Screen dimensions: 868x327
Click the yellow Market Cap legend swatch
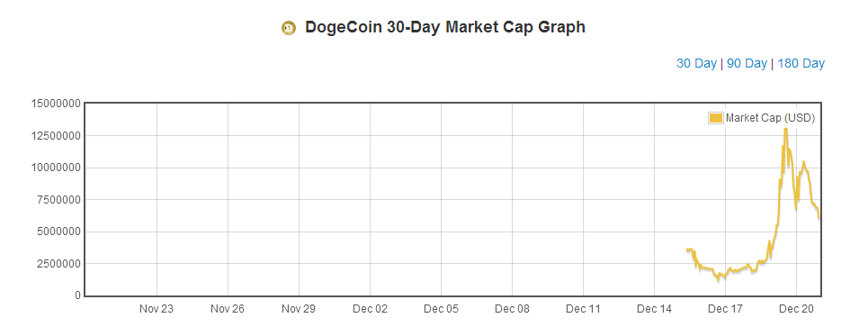pyautogui.click(x=716, y=118)
